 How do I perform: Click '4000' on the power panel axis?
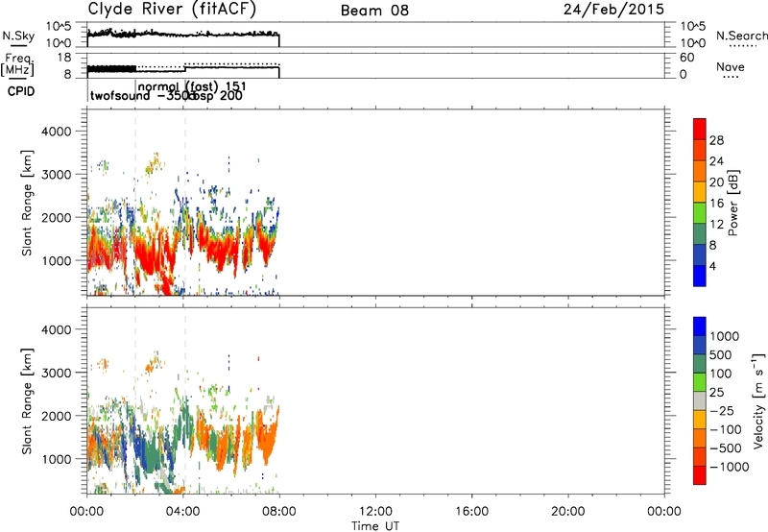pos(56,132)
